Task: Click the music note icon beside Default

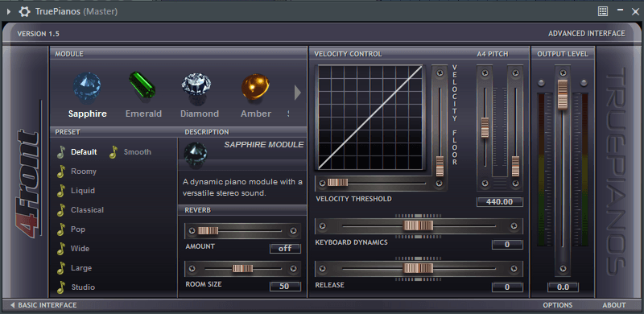Action: [x=61, y=152]
